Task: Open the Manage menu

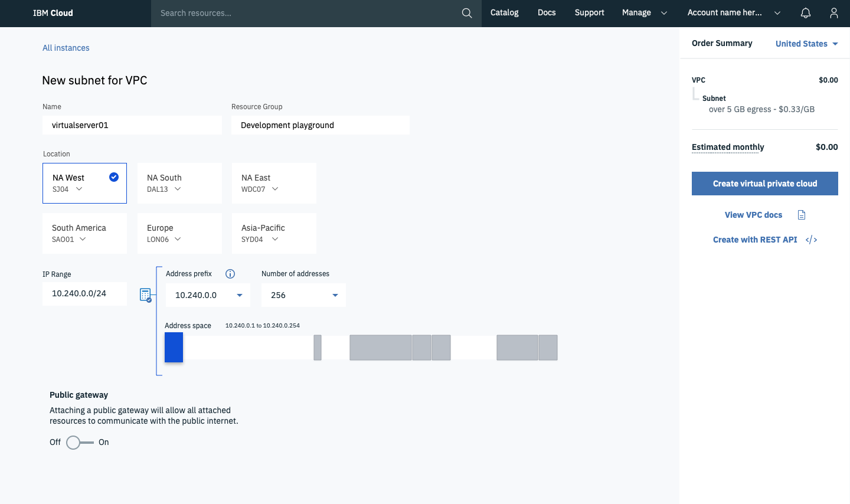Action: coord(636,12)
